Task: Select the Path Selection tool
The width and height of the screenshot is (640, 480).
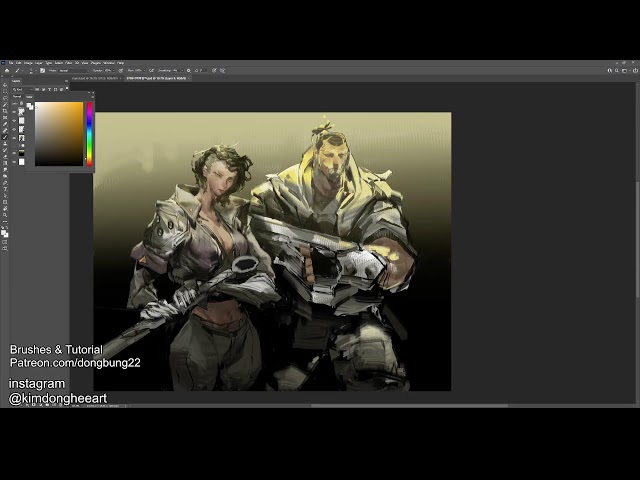Action: point(5,196)
